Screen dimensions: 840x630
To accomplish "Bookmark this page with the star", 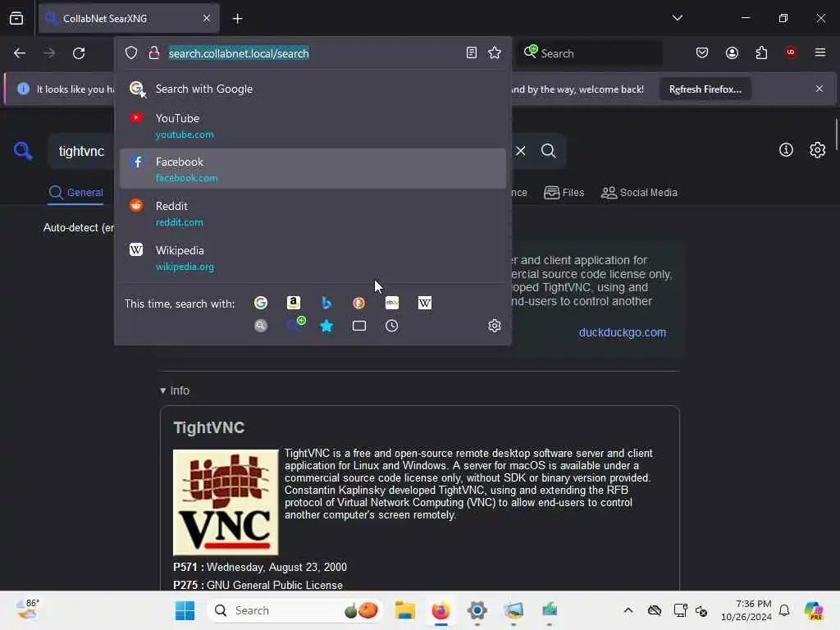I will point(495,52).
